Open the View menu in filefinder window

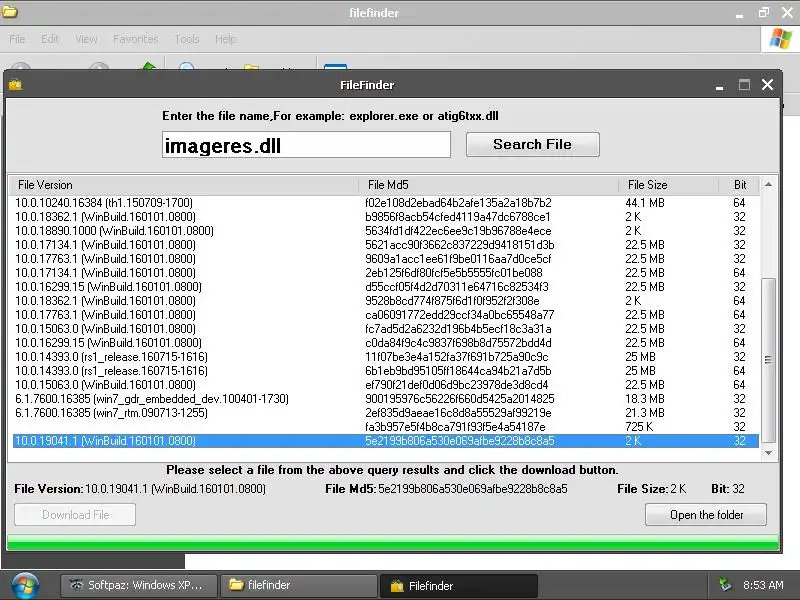[x=86, y=39]
